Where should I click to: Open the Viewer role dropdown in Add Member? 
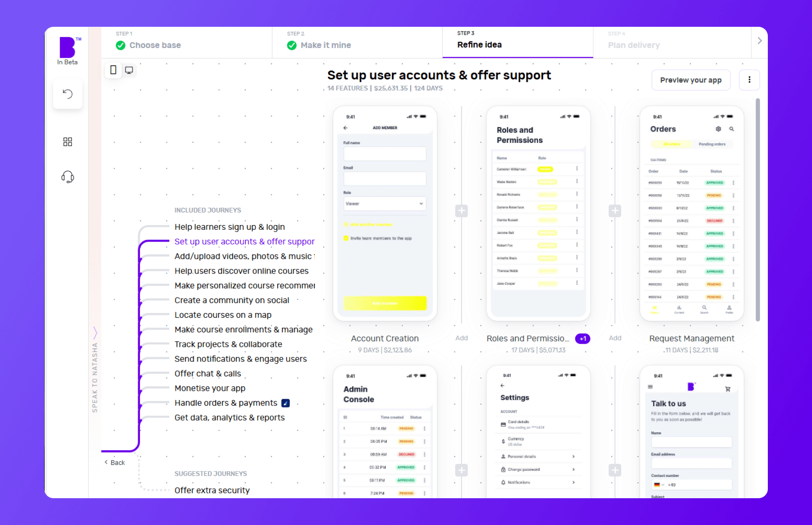385,204
